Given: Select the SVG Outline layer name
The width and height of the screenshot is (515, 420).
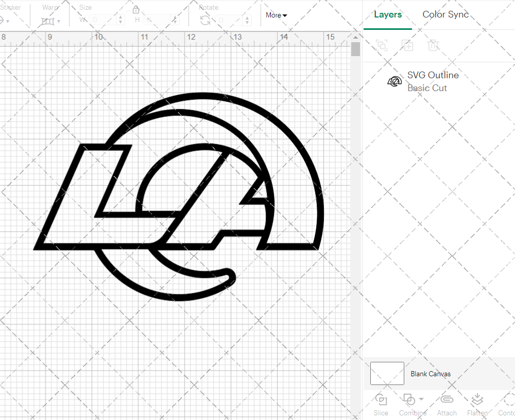Looking at the screenshot, I should (x=433, y=75).
